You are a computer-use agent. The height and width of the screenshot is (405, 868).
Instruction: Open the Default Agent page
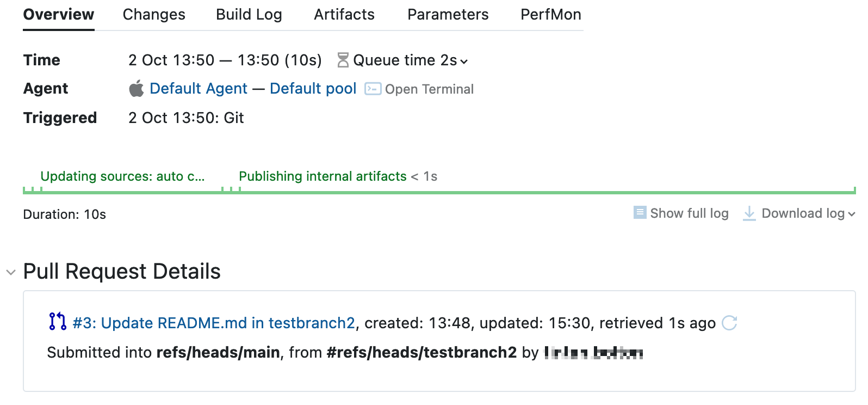pyautogui.click(x=199, y=88)
